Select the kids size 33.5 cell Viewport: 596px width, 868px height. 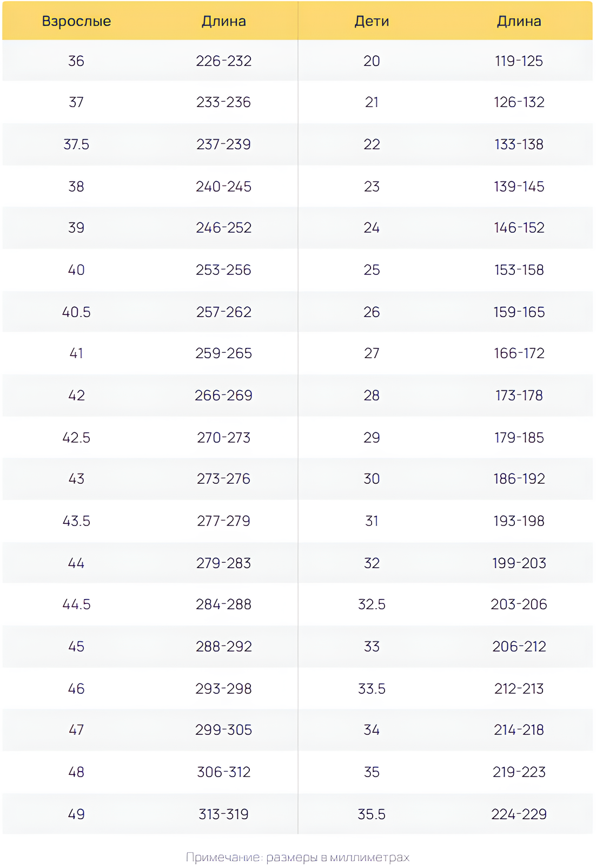pyautogui.click(x=372, y=689)
